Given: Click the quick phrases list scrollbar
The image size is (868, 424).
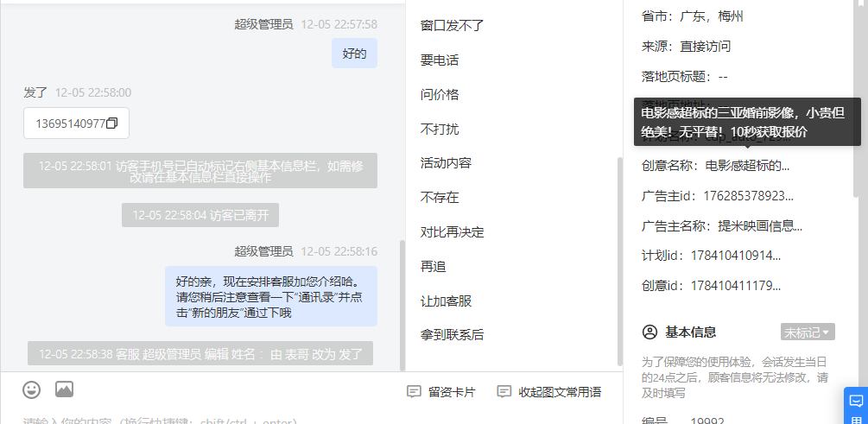Looking at the screenshot, I should coord(620,262).
